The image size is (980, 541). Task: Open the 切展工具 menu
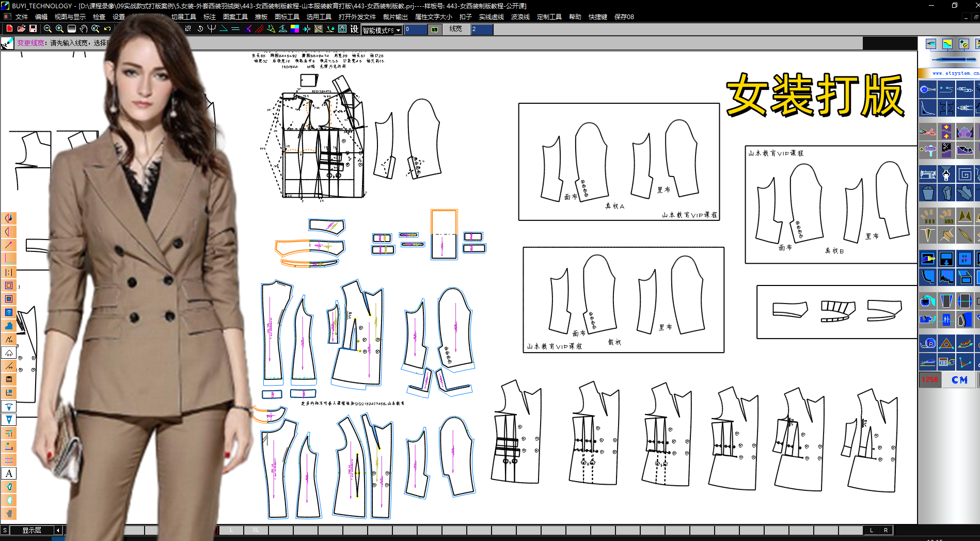point(184,17)
